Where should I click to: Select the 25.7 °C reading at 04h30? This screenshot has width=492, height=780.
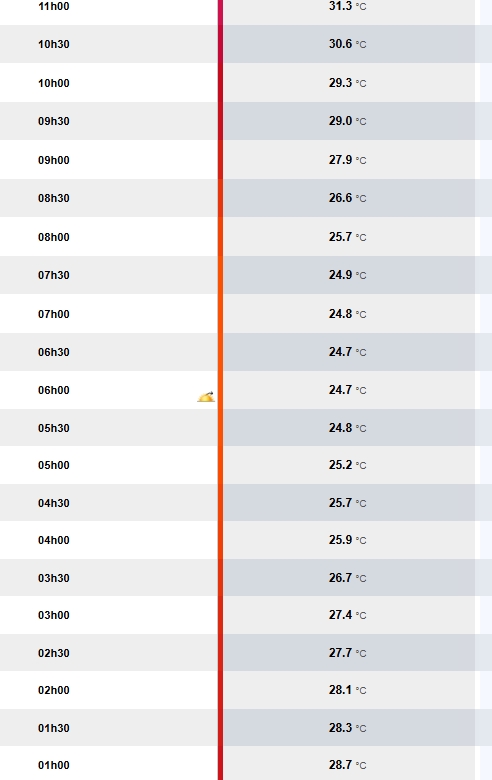[x=347, y=503]
